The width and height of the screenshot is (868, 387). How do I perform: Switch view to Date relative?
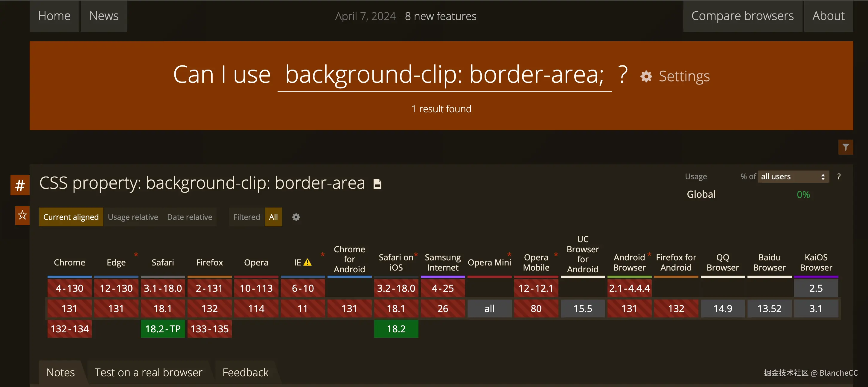pos(189,217)
